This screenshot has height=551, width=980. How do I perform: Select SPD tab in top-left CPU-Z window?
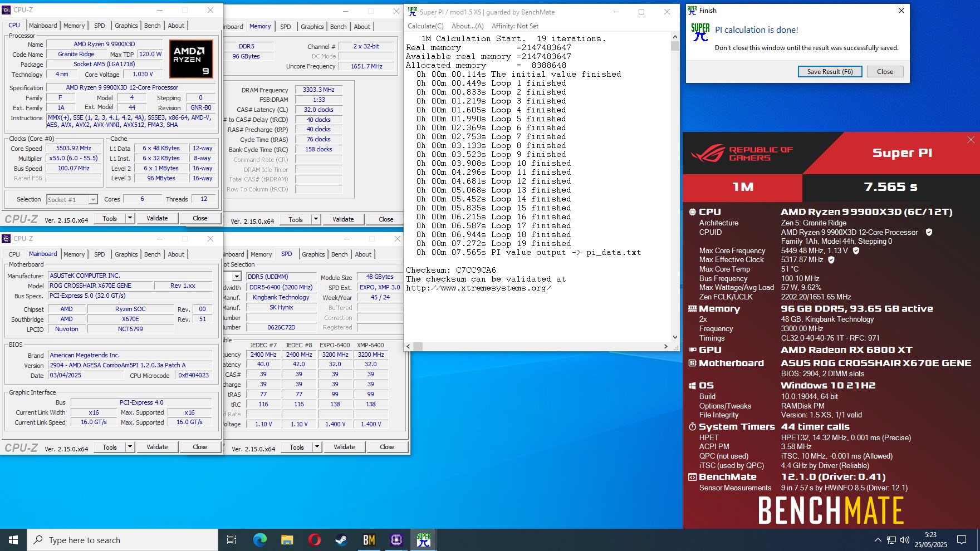tap(100, 26)
